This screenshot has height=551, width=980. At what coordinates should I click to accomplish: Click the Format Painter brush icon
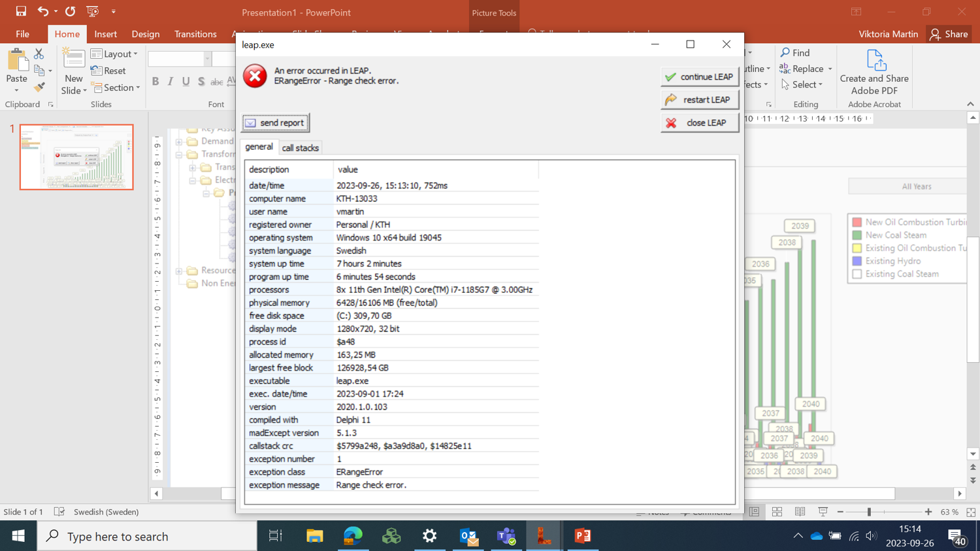point(39,87)
